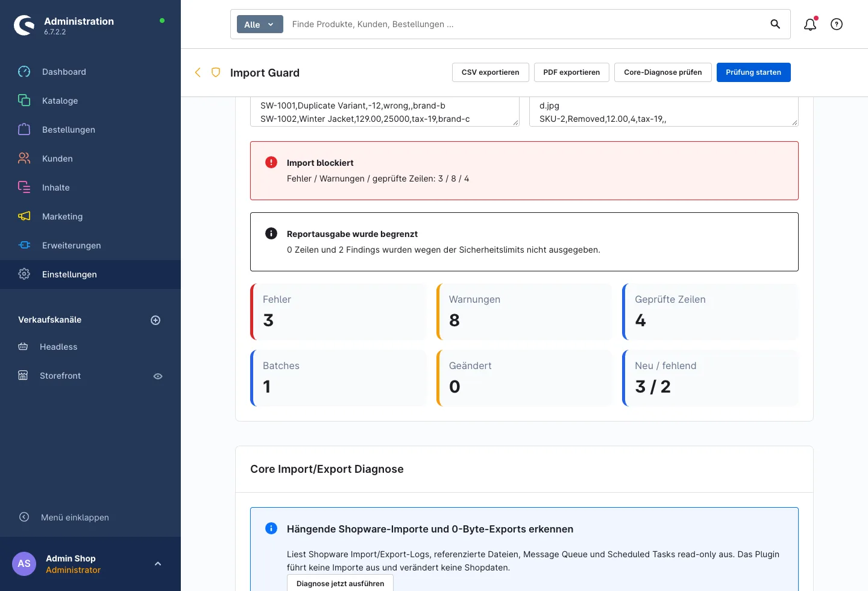Click the Dashboard gauge icon
The width and height of the screenshot is (868, 591).
pyautogui.click(x=24, y=72)
